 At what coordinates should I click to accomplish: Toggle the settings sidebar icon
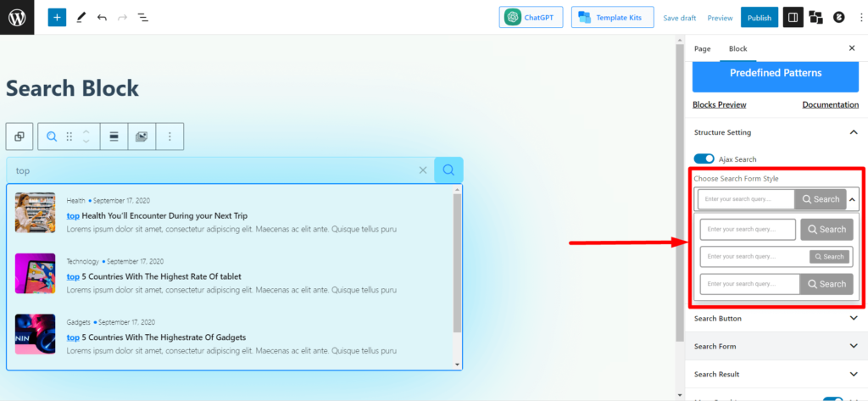point(793,18)
